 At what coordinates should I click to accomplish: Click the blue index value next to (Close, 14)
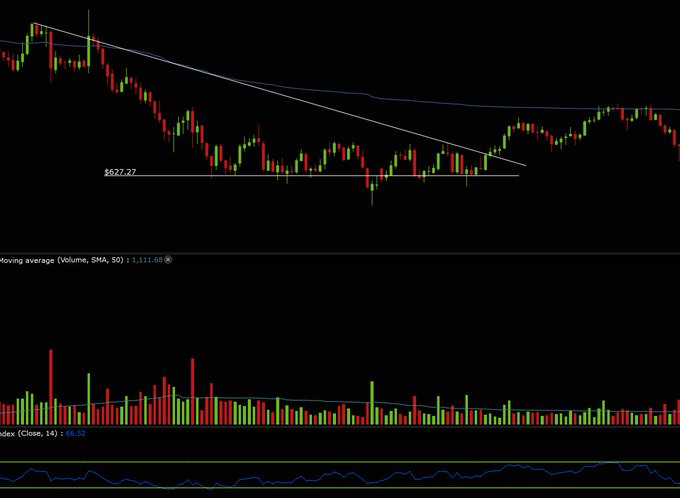click(75, 433)
